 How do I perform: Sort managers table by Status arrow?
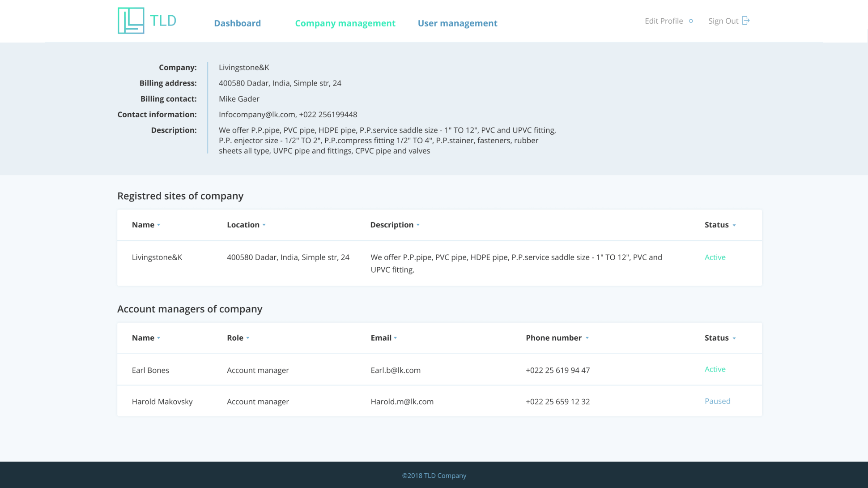point(734,338)
